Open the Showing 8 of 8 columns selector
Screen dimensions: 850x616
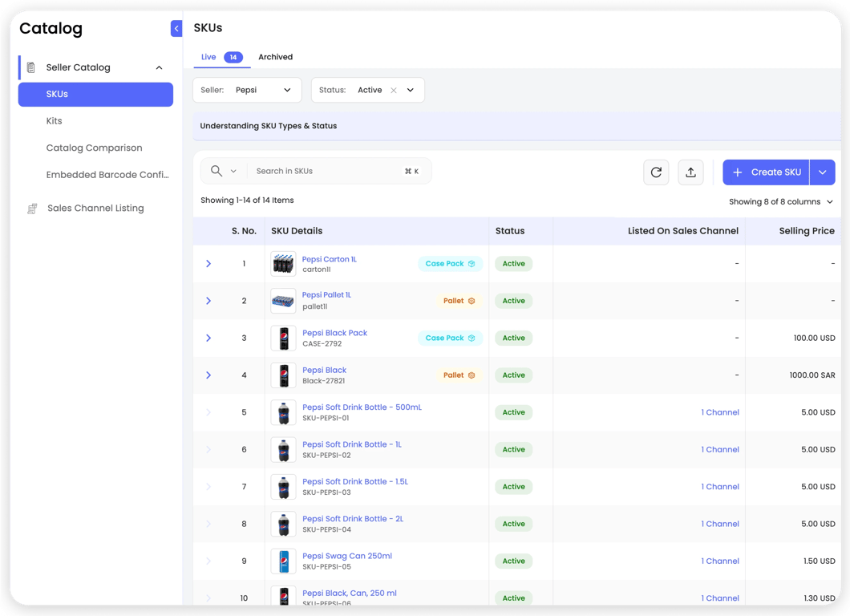point(780,201)
